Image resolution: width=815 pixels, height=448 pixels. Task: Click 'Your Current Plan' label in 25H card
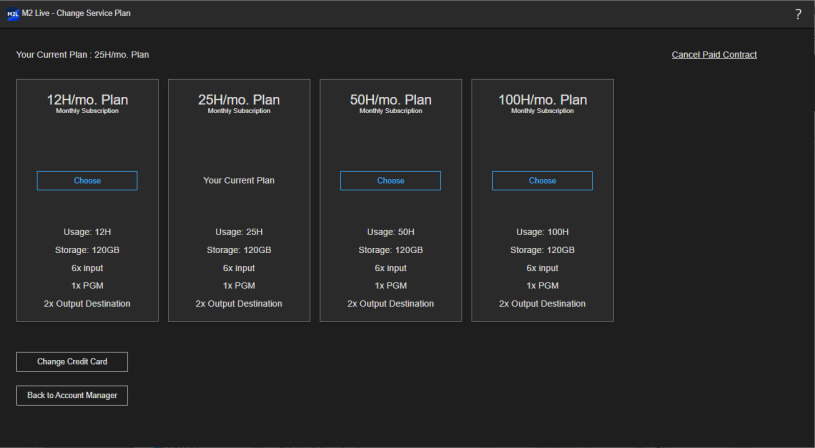[x=239, y=180]
